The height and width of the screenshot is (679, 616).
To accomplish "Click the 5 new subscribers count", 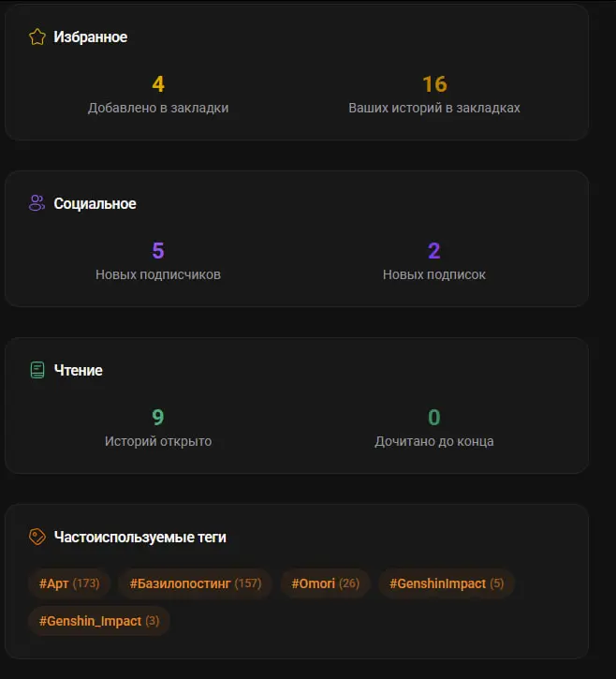I will pos(158,251).
